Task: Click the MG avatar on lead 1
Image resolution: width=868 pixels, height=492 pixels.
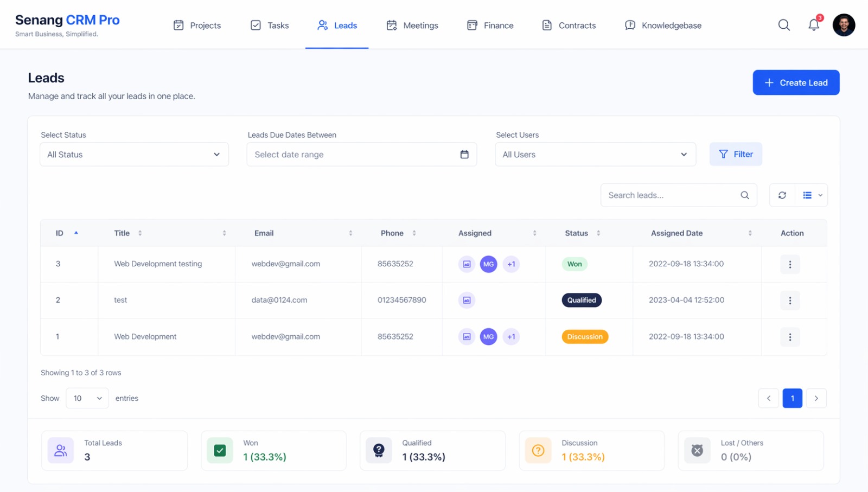Action: click(488, 337)
